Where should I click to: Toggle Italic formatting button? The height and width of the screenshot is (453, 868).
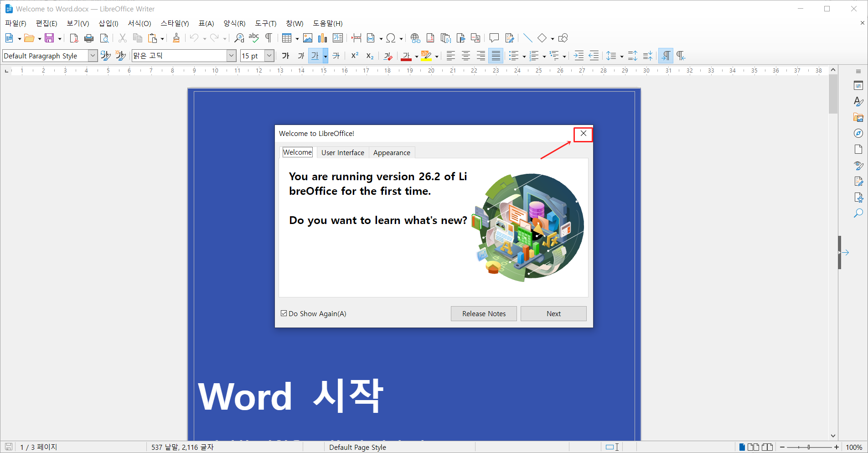(301, 56)
